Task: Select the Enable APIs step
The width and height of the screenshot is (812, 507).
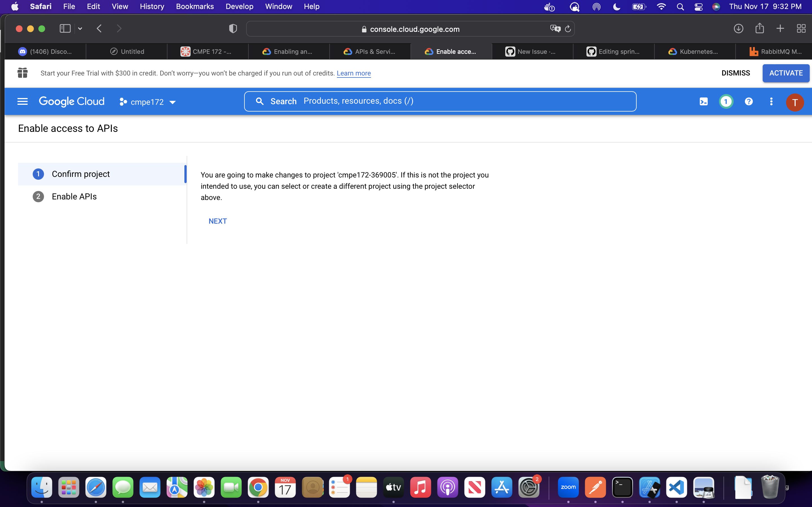Action: point(74,197)
